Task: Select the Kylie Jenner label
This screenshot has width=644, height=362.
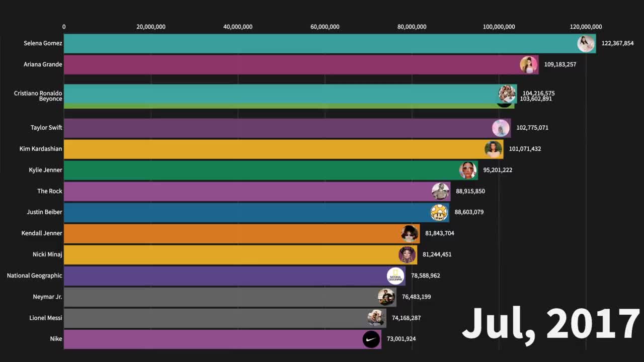Action: [x=45, y=170]
